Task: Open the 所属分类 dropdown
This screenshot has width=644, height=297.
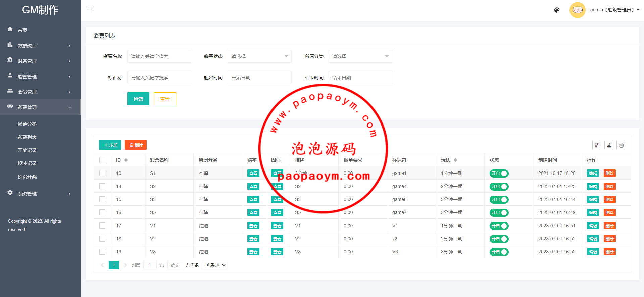Action: 360,56
